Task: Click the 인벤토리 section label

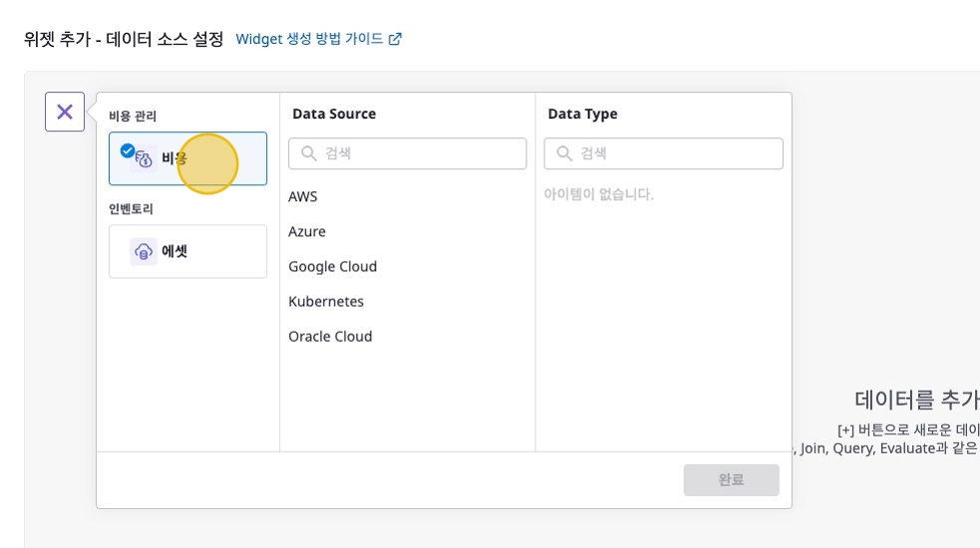Action: point(132,209)
